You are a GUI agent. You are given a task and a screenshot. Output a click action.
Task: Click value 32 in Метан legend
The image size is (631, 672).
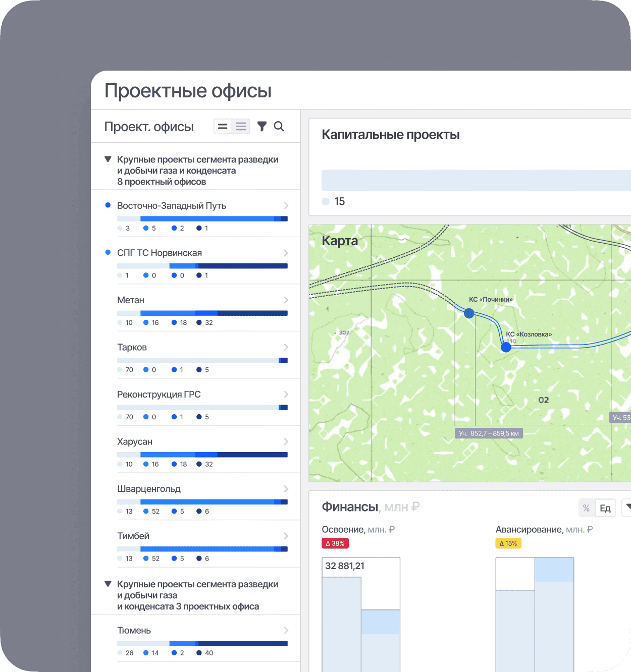point(209,323)
